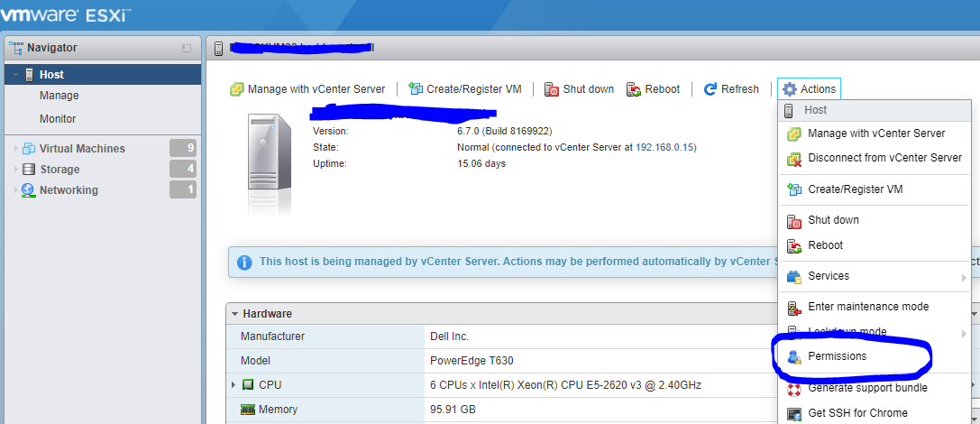Open the 192.168.0.15 vCenter Server link
The height and width of the screenshot is (424, 980).
pyautogui.click(x=665, y=148)
